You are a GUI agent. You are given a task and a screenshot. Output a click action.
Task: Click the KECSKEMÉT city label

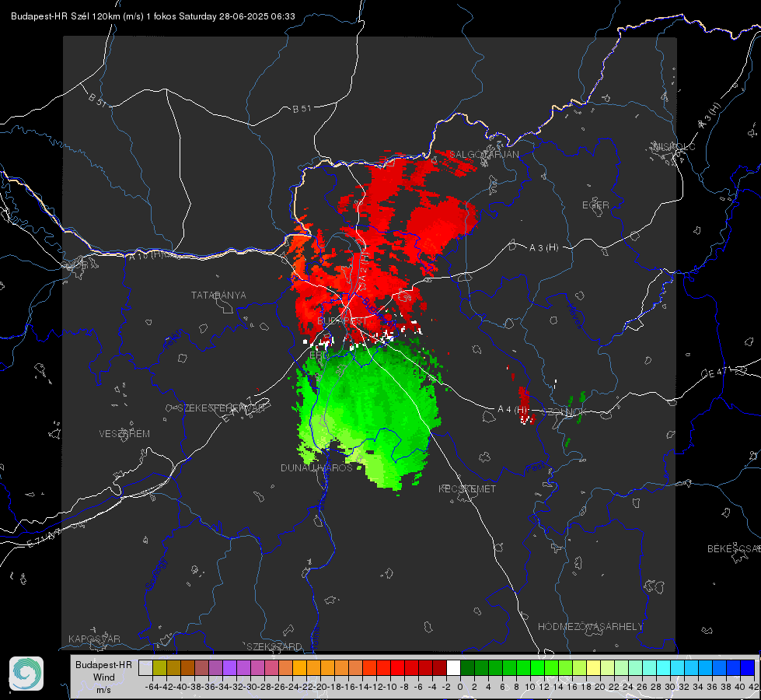tap(467, 489)
